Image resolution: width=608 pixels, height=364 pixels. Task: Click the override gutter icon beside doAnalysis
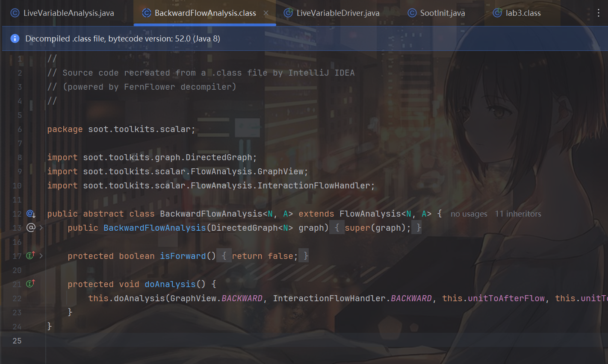(30, 284)
